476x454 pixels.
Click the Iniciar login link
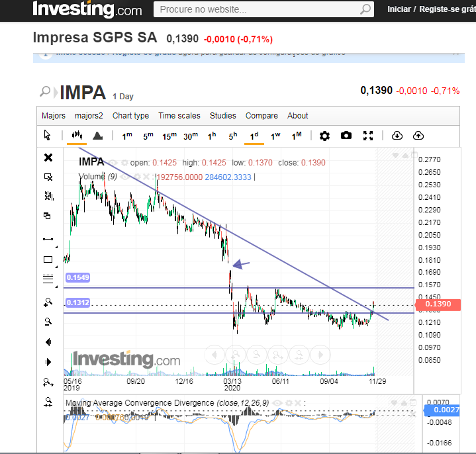399,9
